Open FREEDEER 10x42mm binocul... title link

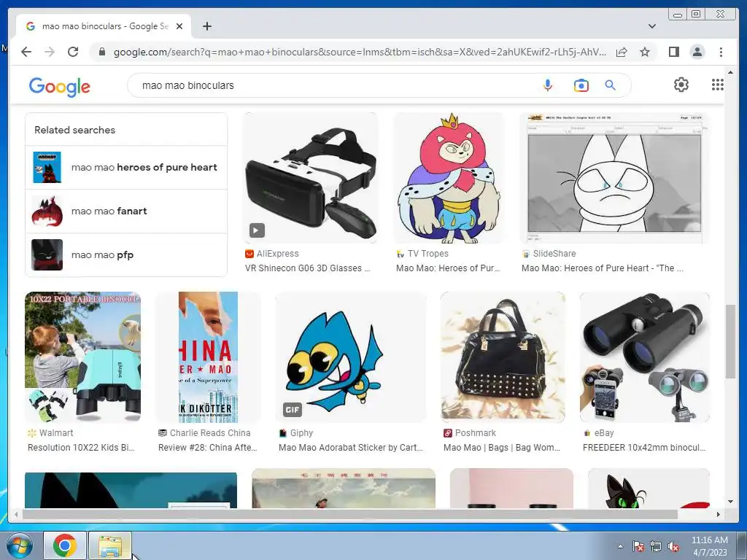(x=644, y=448)
